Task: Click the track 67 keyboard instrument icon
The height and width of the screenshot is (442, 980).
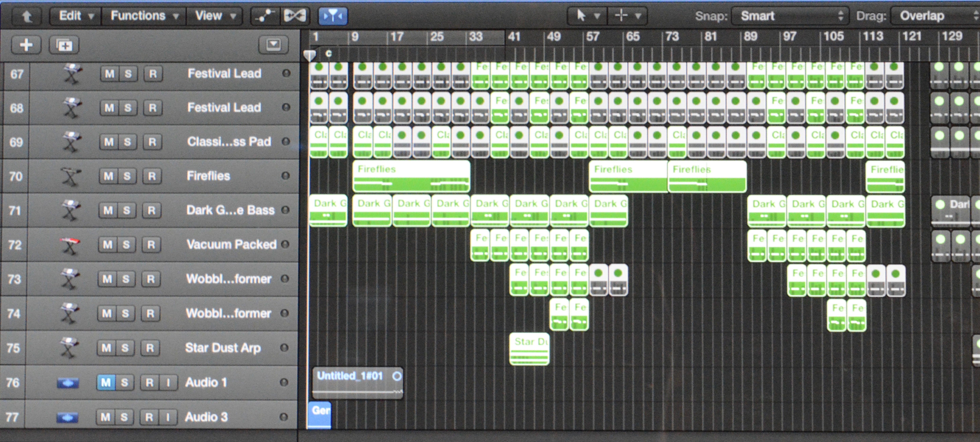Action: pyautogui.click(x=72, y=73)
